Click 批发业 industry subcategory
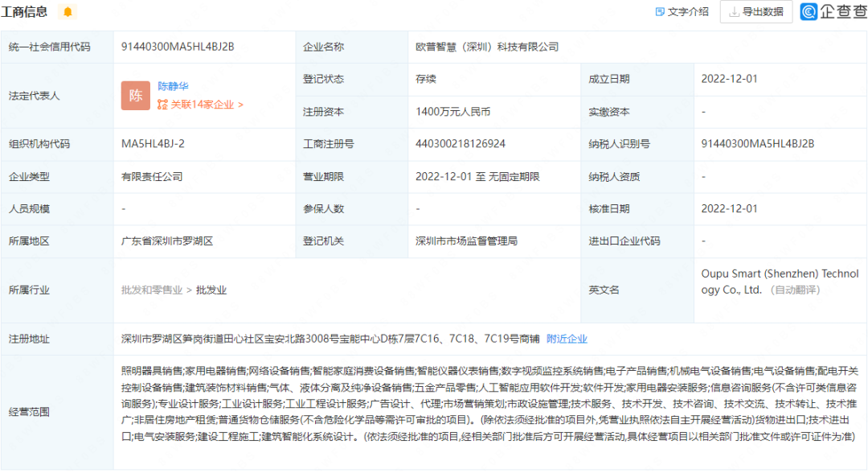The image size is (868, 473). [211, 290]
